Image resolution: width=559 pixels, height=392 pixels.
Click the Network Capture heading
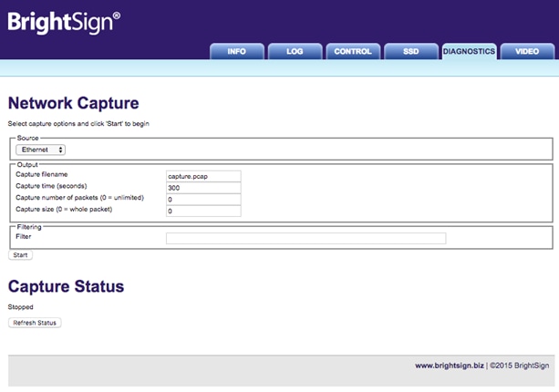coord(74,103)
